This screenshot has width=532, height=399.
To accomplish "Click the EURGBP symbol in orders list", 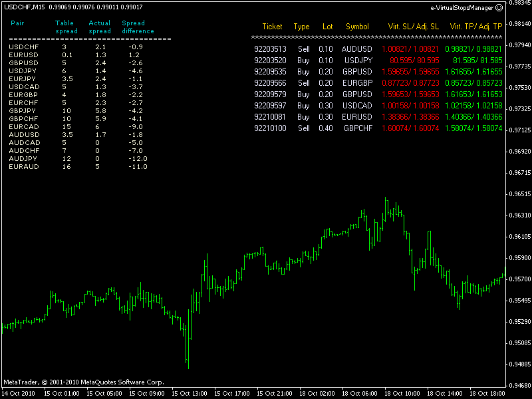I will 357,83.
